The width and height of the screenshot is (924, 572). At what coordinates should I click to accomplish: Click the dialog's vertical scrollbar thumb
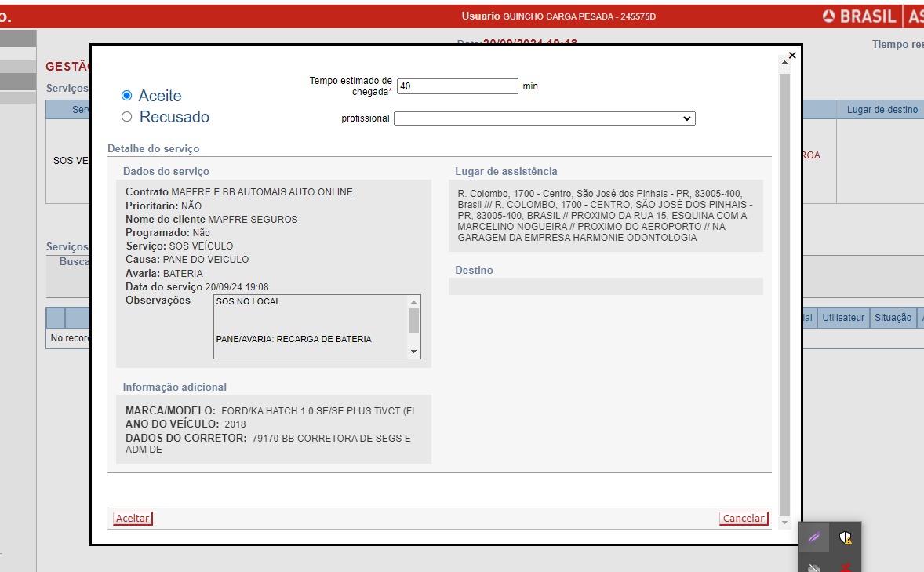click(x=784, y=290)
